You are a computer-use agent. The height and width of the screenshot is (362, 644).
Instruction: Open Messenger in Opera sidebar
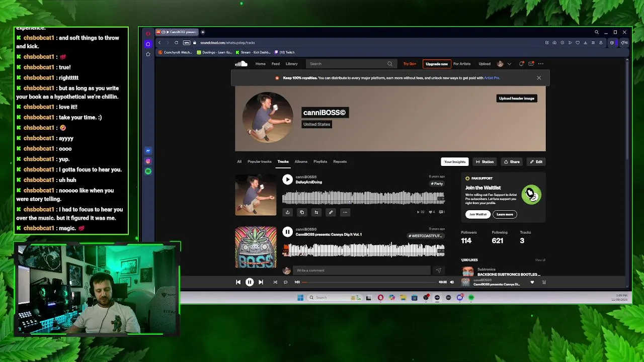click(x=148, y=151)
